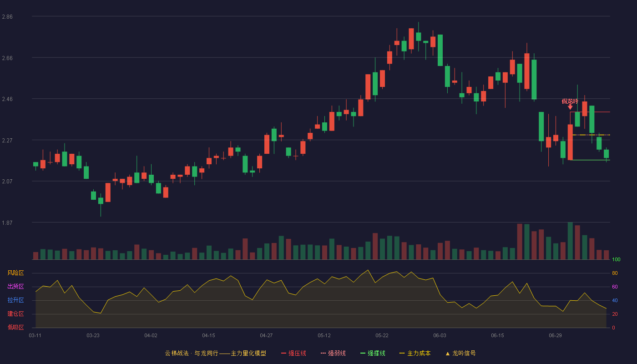This screenshot has width=637, height=364.
Task: Toggle the 强弱线 legend entry
Action: [333, 353]
